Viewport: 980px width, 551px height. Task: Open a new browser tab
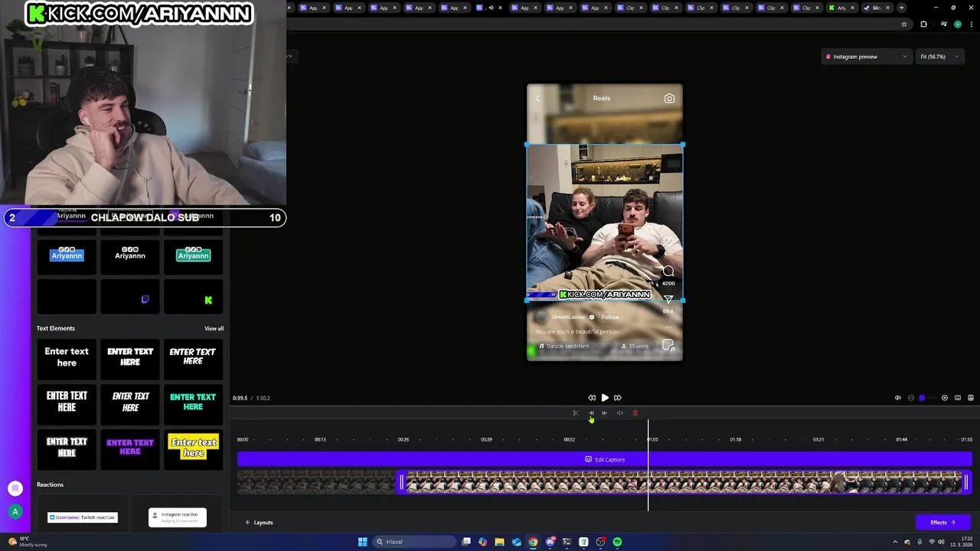pos(901,8)
